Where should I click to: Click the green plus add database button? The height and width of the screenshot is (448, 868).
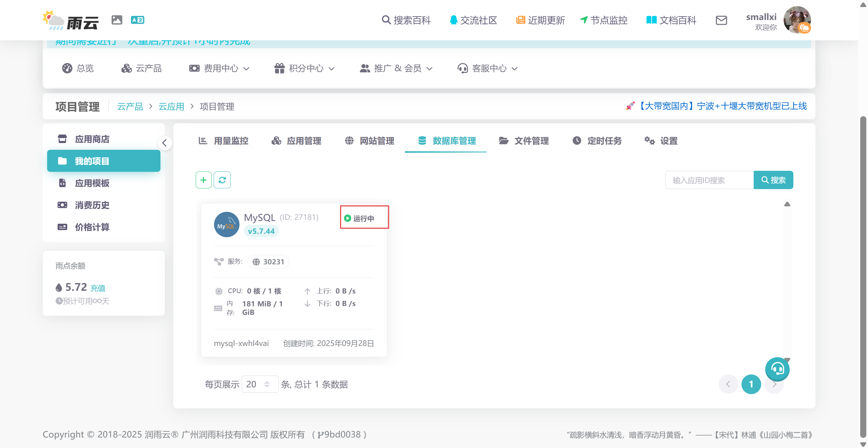pos(204,180)
